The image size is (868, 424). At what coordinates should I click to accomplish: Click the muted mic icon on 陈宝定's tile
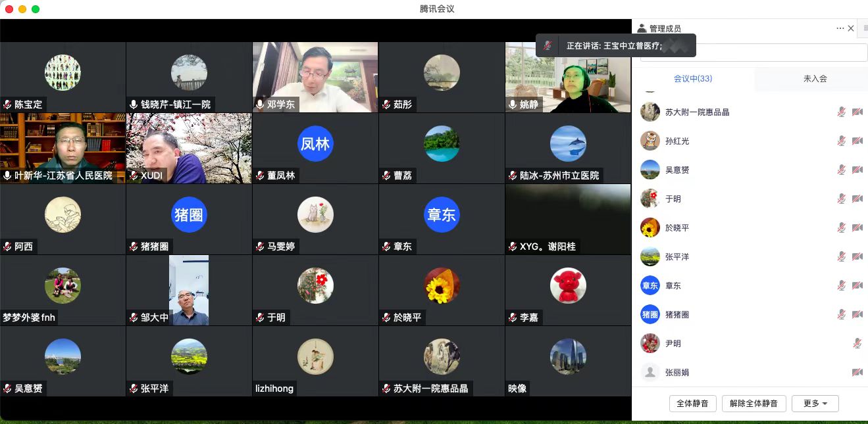coord(7,105)
